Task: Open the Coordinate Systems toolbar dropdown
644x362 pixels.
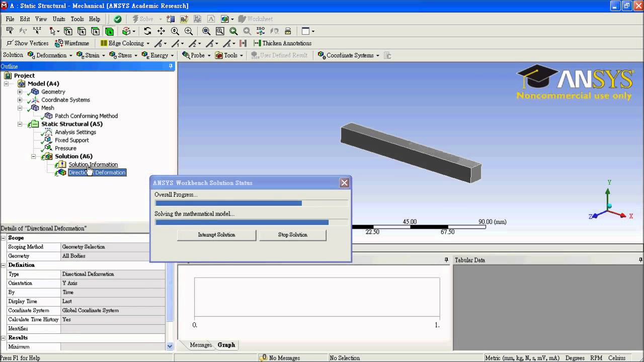Action: [x=377, y=55]
